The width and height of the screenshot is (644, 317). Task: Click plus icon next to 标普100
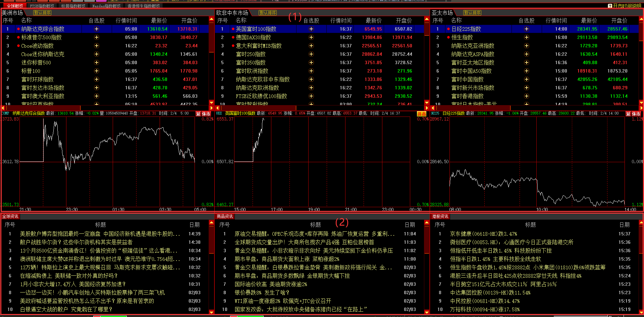click(x=97, y=71)
